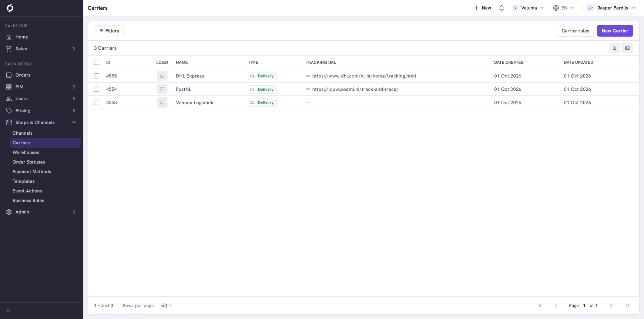Toggle the select-all carriers checkbox
Viewport: 644px width, 319px height.
[97, 63]
